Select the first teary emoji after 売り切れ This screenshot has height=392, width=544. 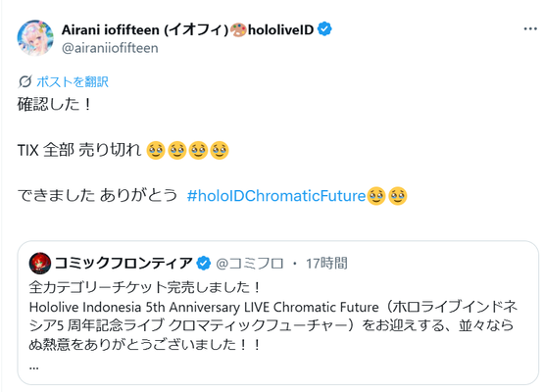pos(156,151)
